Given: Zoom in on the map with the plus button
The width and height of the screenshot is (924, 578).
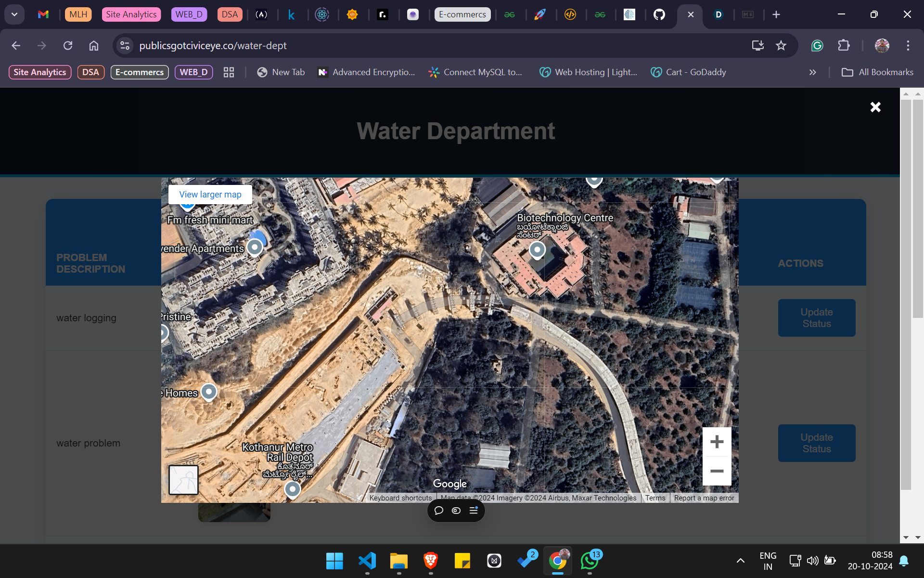Looking at the screenshot, I should pos(717,442).
